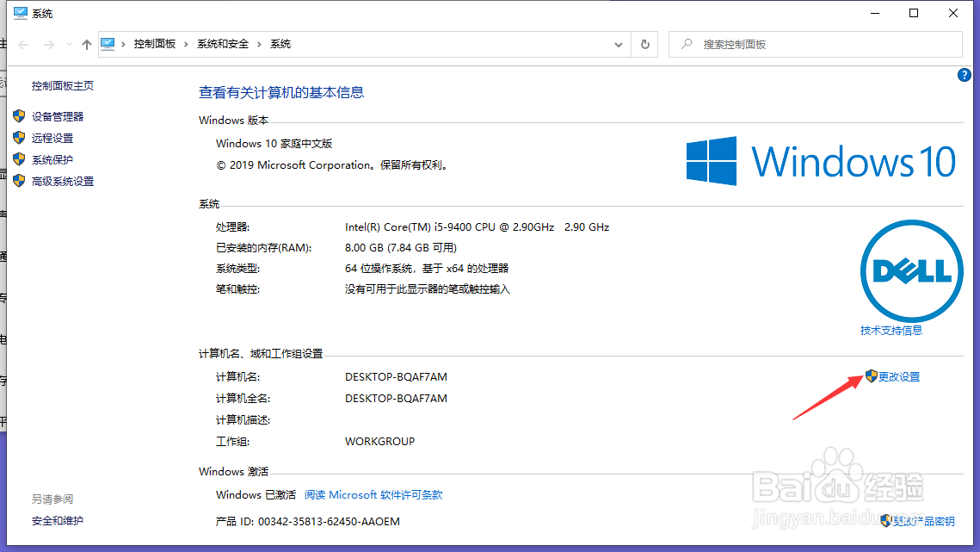Expand chevron after computer icon breadcrumb
Screen dimensions: 980x552
point(124,44)
